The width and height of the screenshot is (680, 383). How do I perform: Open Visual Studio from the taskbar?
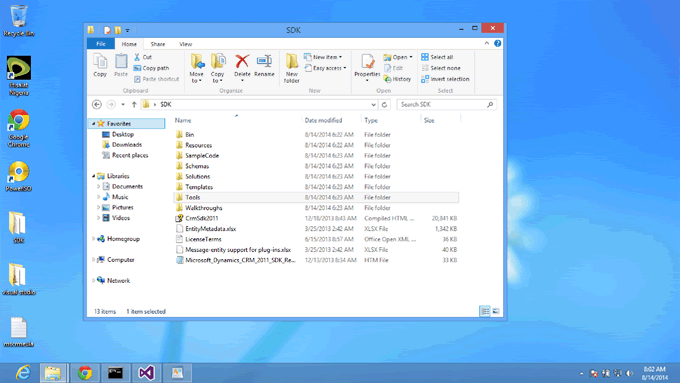pos(146,373)
